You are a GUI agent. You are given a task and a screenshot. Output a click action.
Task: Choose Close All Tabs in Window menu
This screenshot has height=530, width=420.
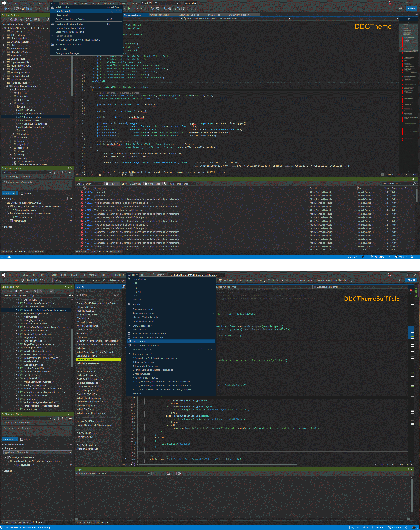click(x=171, y=342)
